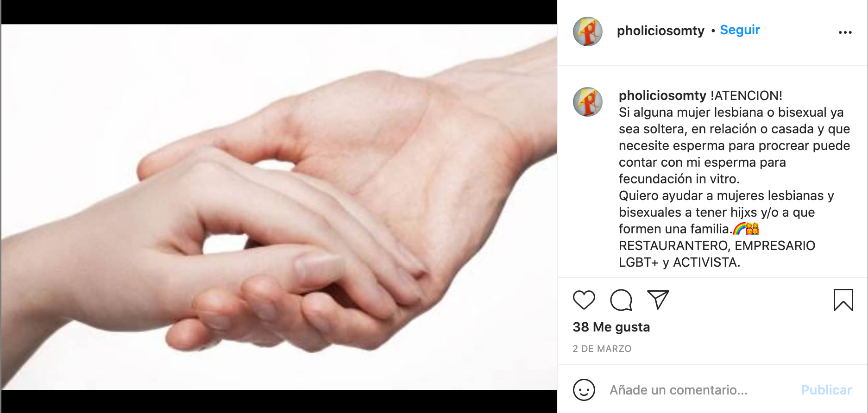
Task: Open pholiciosomty username in the header
Action: [x=660, y=31]
